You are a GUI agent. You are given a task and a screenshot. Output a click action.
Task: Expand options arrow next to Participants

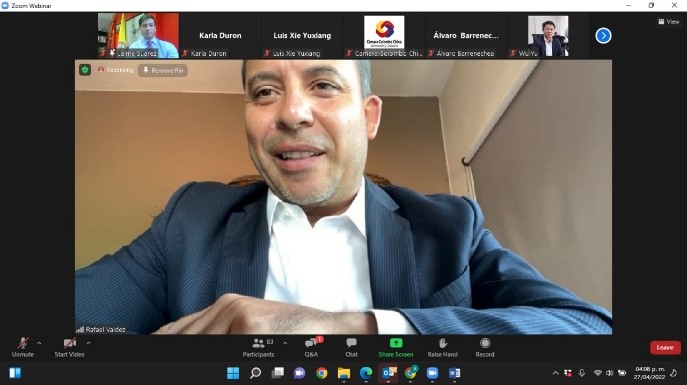[x=285, y=343]
